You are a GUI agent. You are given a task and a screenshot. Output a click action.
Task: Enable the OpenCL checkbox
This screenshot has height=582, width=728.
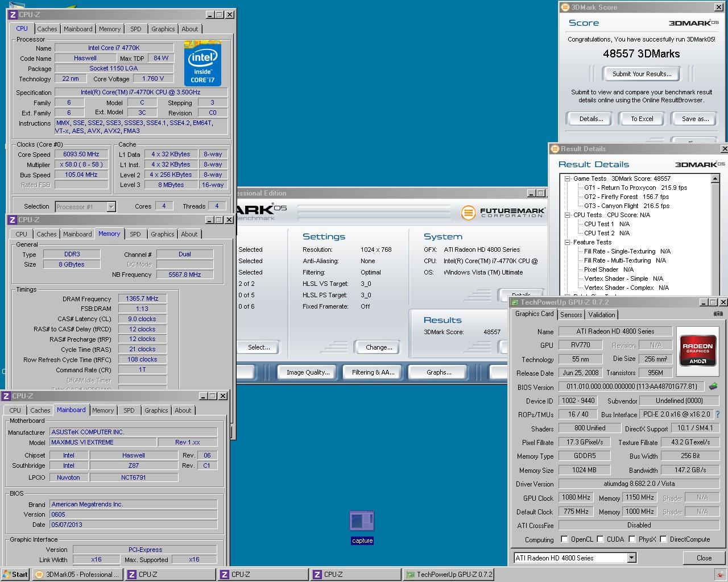tap(564, 539)
